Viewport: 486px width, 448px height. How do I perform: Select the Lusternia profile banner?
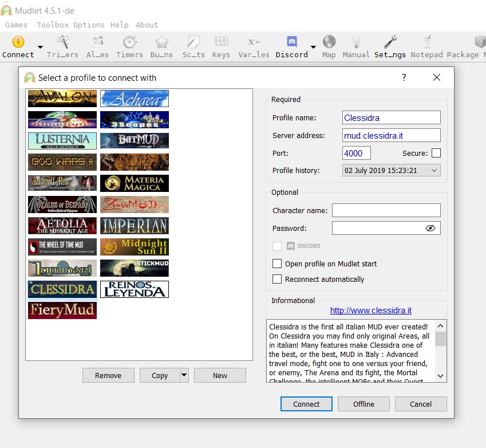62,141
